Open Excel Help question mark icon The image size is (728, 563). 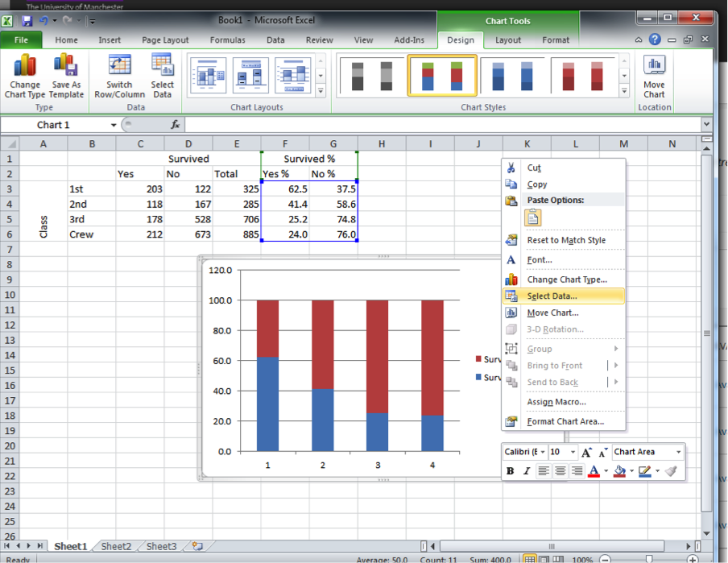tap(655, 39)
